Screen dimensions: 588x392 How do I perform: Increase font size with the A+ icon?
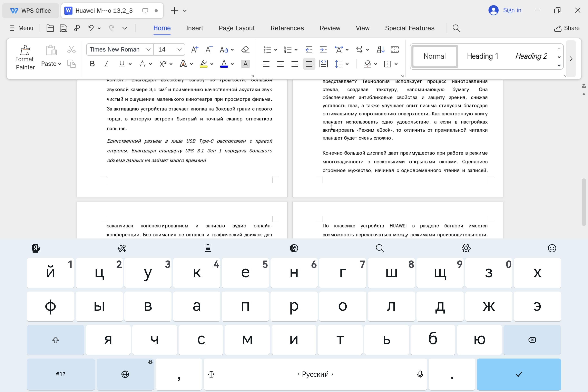[x=195, y=49]
